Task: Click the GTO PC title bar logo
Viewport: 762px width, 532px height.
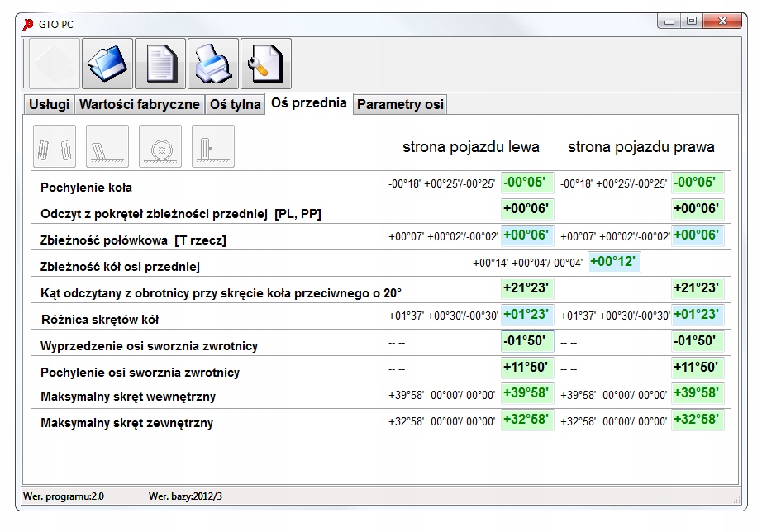Action: coord(26,24)
